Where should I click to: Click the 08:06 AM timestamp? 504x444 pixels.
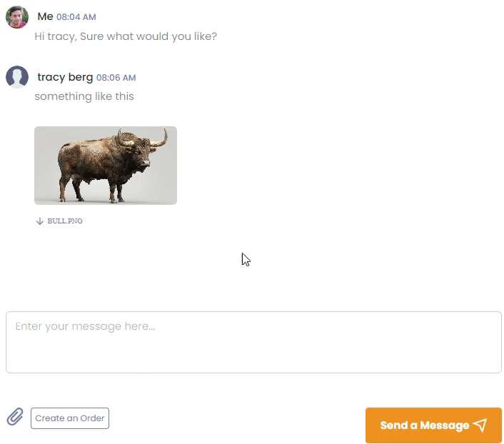(116, 78)
